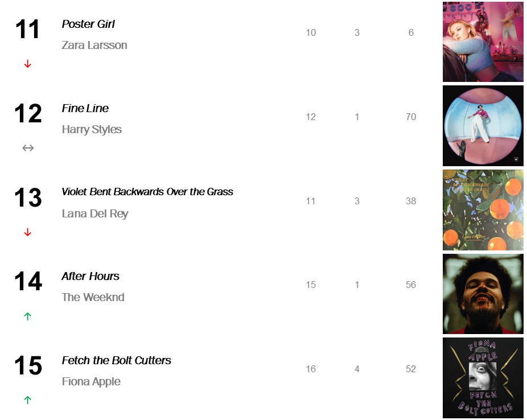The width and height of the screenshot is (527, 420).
Task: Click the After Hours album cover
Action: pos(483,294)
